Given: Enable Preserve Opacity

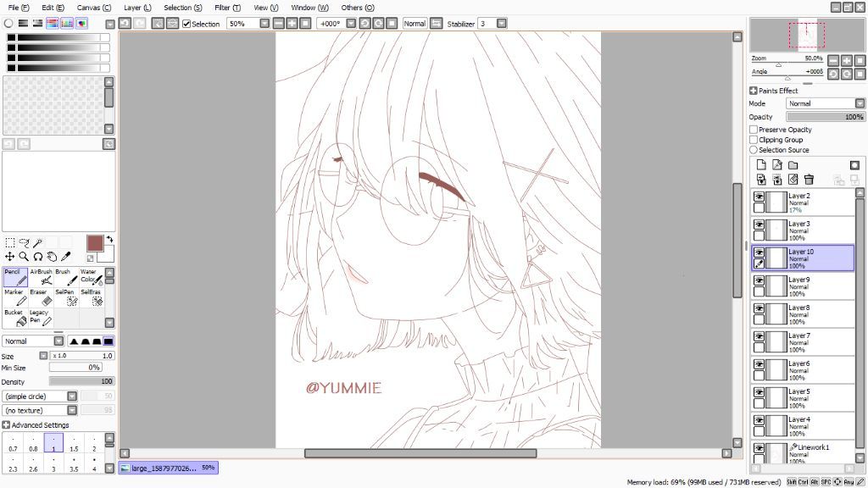Looking at the screenshot, I should (x=754, y=130).
